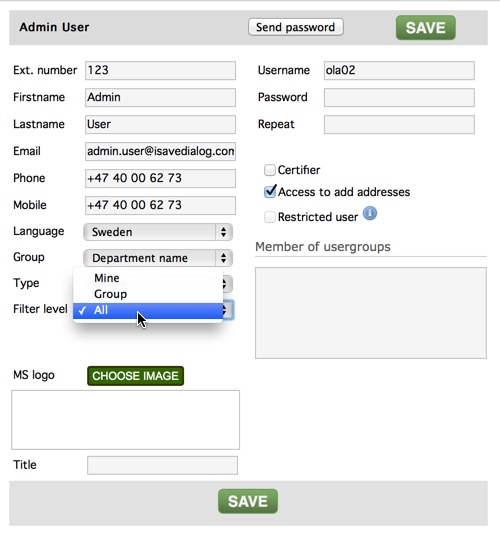Click the Member of usergroups list box
The width and height of the screenshot is (500, 538).
click(371, 313)
